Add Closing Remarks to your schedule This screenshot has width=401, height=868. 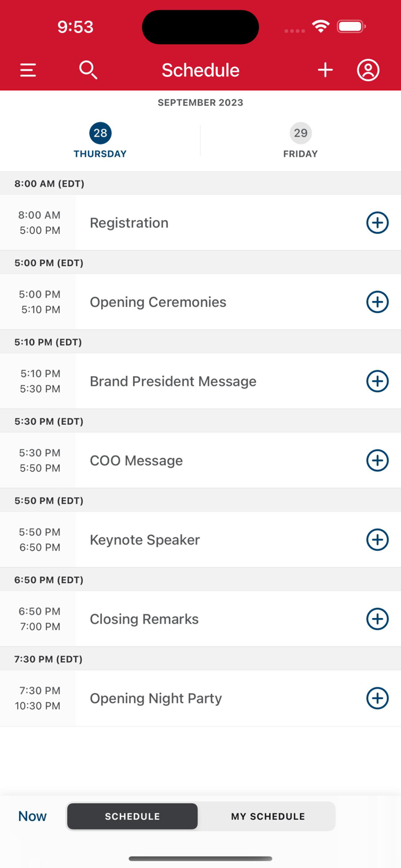coord(377,619)
